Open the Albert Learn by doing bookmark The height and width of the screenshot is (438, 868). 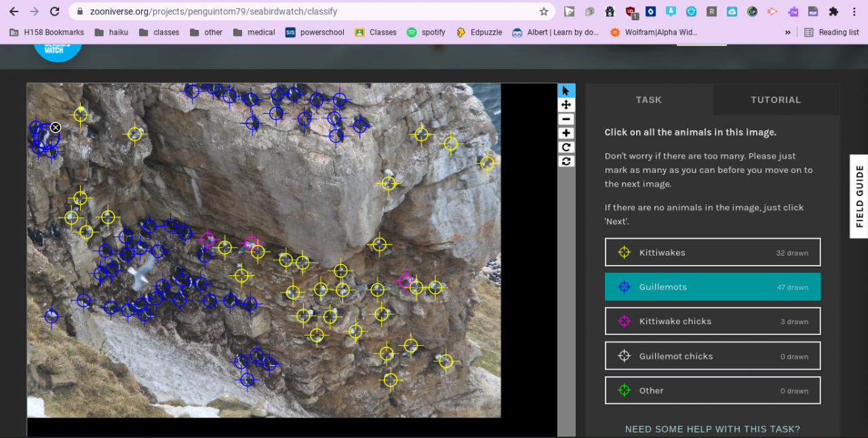click(555, 32)
